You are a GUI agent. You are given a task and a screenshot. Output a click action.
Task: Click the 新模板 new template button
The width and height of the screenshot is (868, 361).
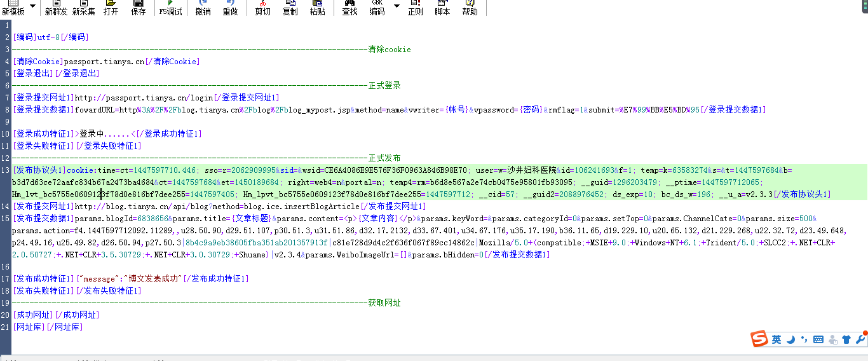(x=13, y=8)
